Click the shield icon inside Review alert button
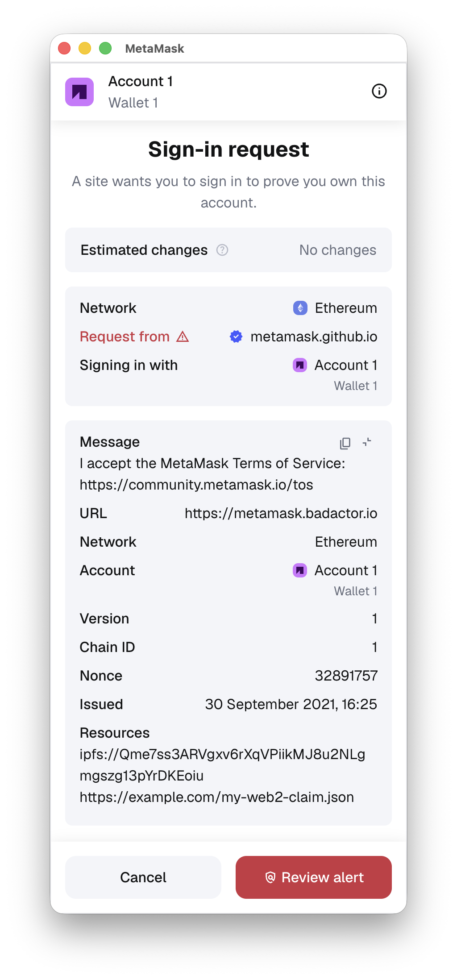This screenshot has height=980, width=457. pyautogui.click(x=271, y=877)
